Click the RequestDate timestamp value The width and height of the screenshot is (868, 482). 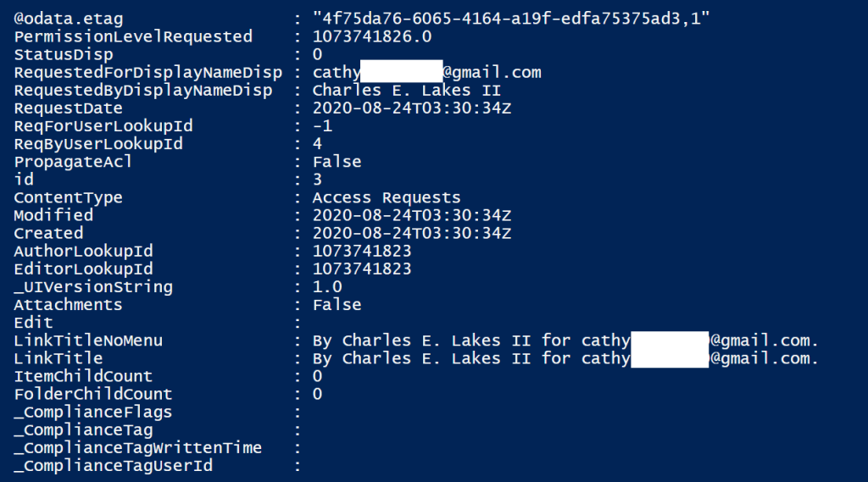click(412, 108)
